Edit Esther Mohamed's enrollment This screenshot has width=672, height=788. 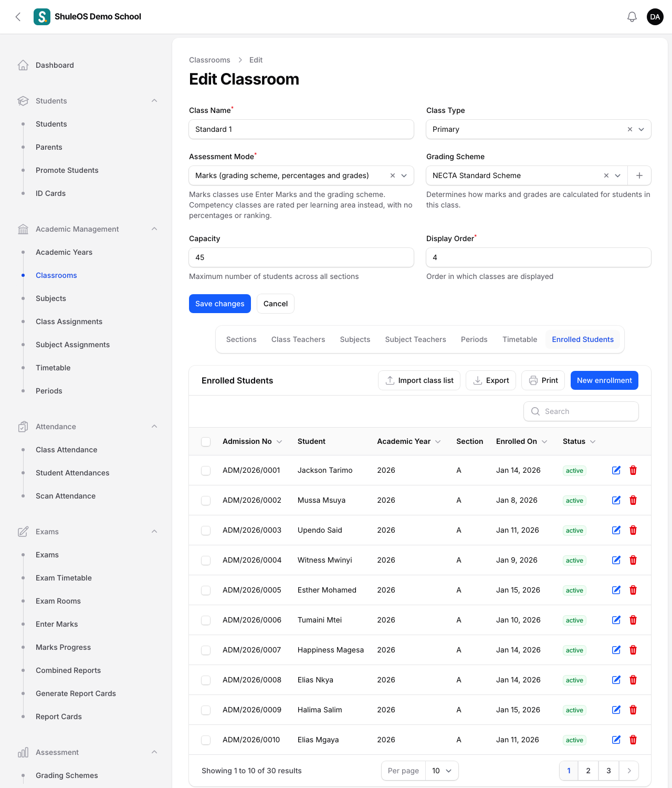pos(616,590)
